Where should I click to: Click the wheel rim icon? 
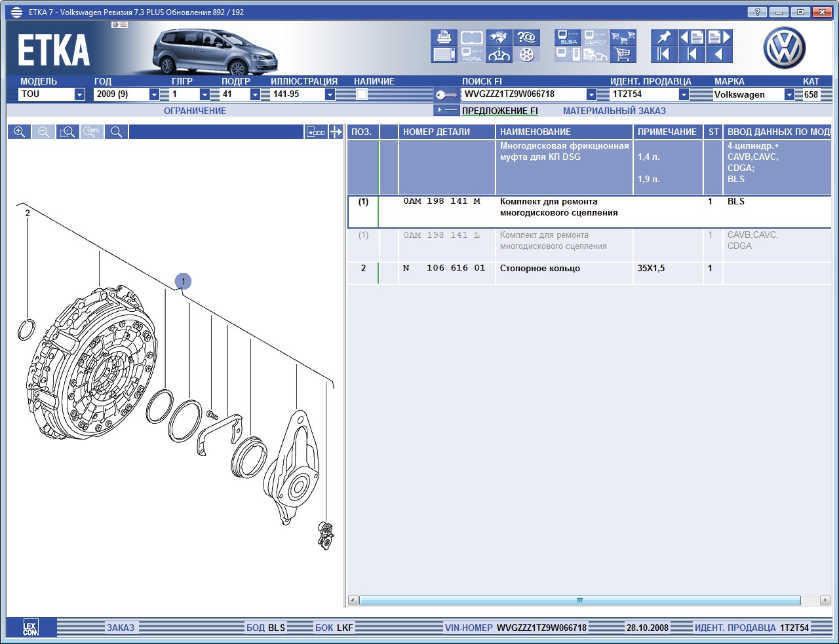[x=526, y=54]
